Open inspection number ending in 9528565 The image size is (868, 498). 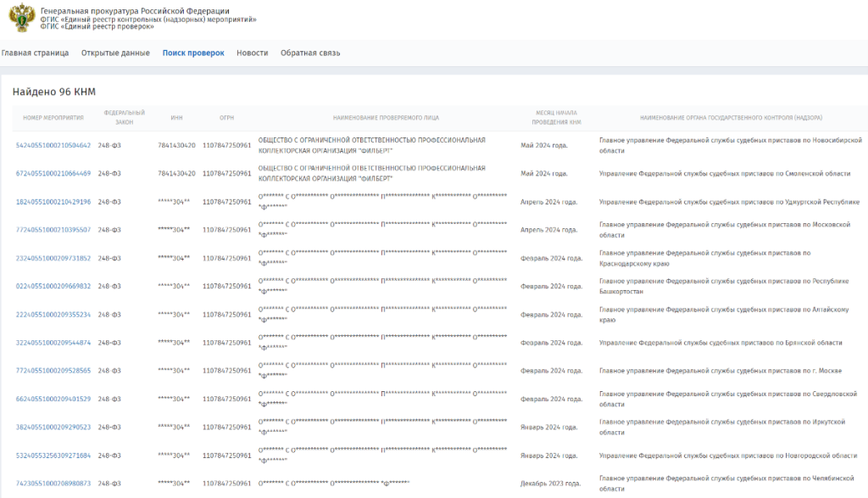[53, 371]
